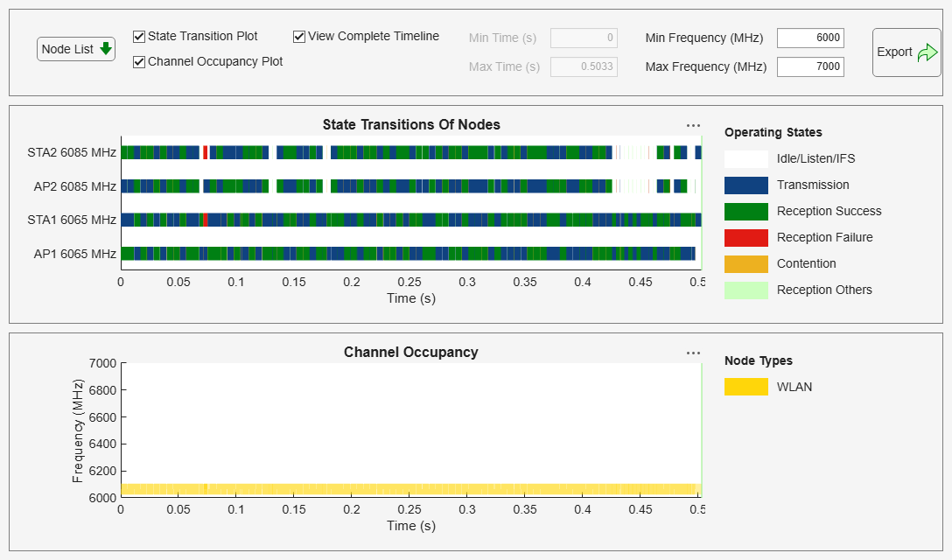
Task: Click the Idle/Listen/IFS legend swatch
Action: click(x=746, y=159)
